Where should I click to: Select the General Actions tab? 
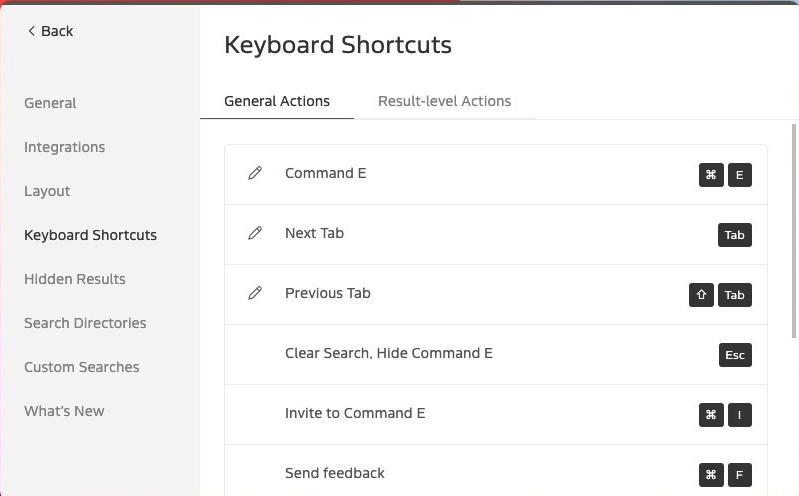[277, 101]
